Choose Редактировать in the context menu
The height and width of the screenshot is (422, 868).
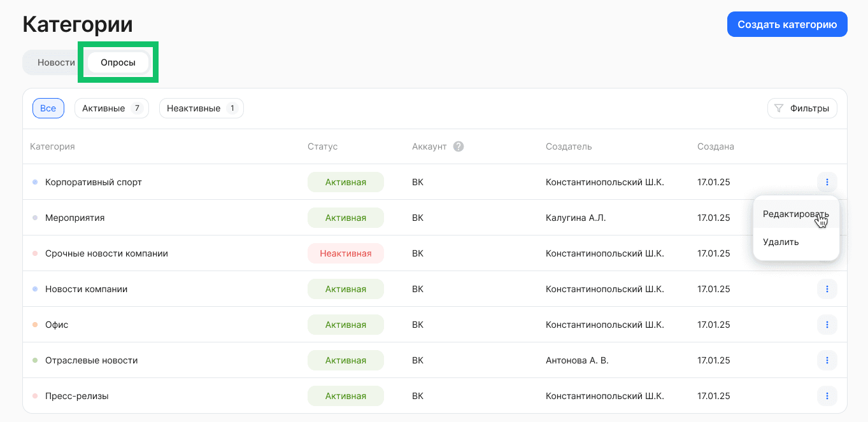coord(795,214)
